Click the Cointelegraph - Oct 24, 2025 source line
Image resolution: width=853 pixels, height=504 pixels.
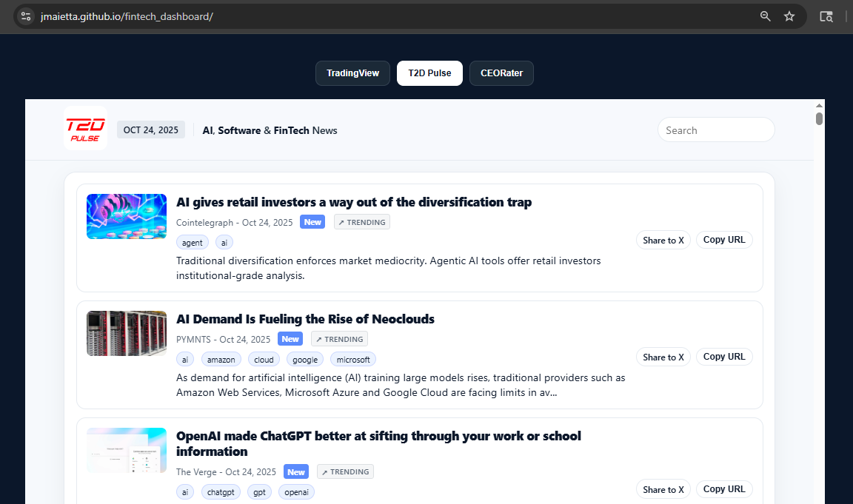tap(235, 222)
